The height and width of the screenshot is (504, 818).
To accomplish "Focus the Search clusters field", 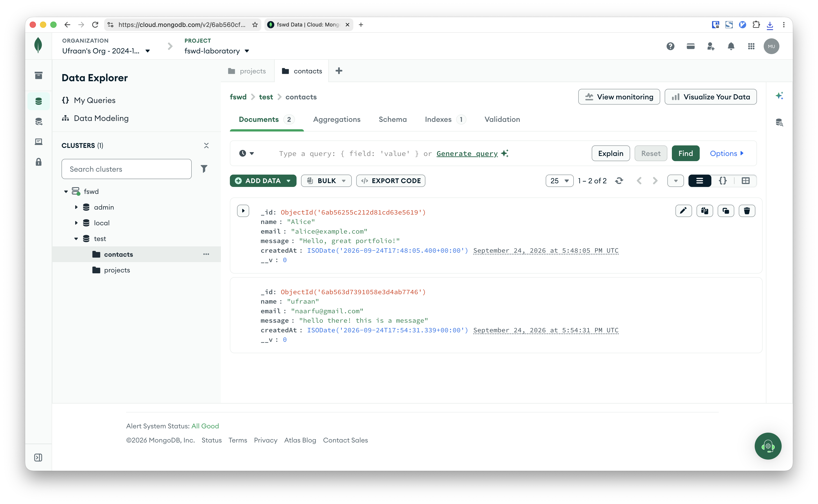I will pyautogui.click(x=126, y=169).
